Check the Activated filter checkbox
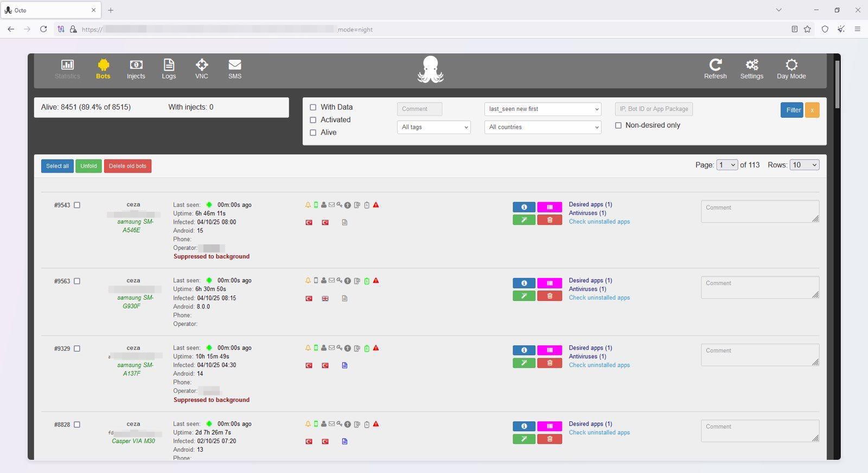 (313, 120)
